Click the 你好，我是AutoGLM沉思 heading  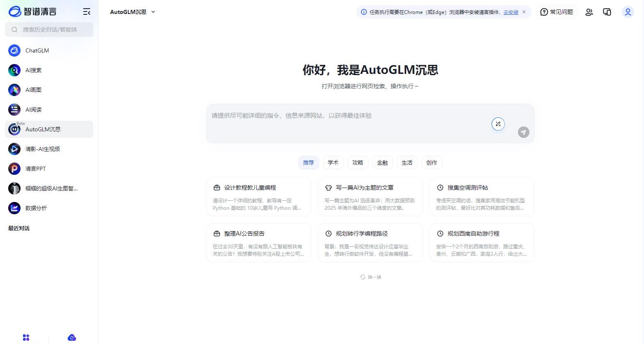coord(370,70)
